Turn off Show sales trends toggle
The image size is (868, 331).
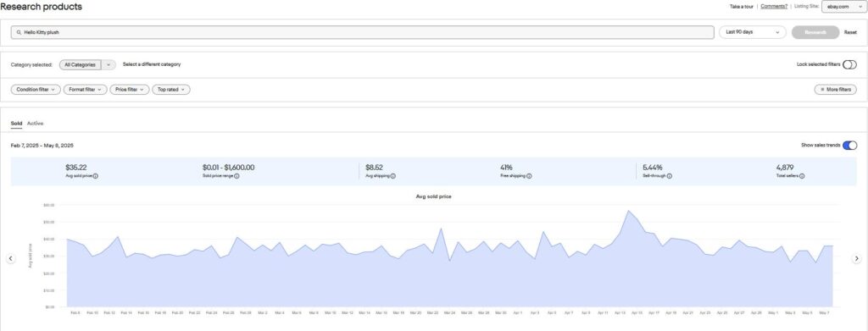coord(849,146)
